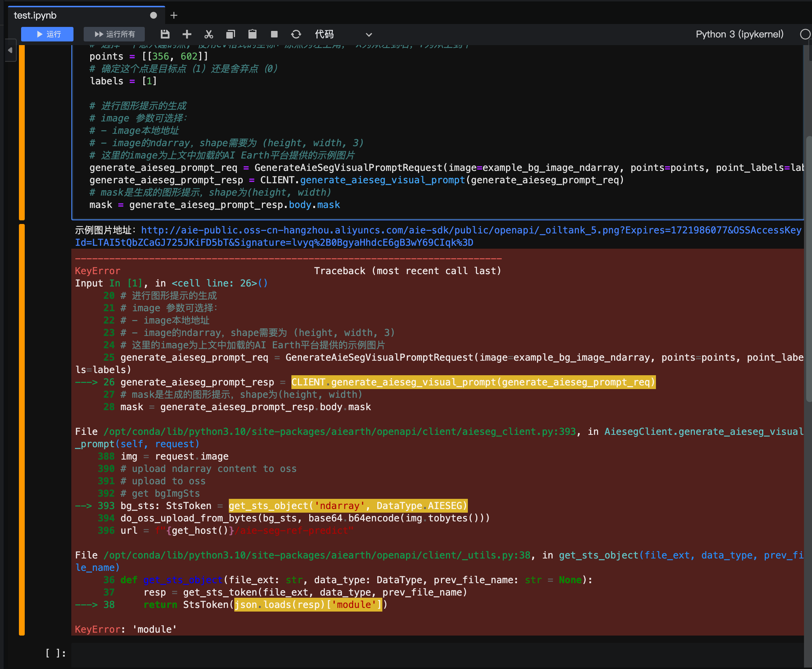The image size is (812, 669).
Task: Paste cell with clipboard icon
Action: [x=252, y=34]
